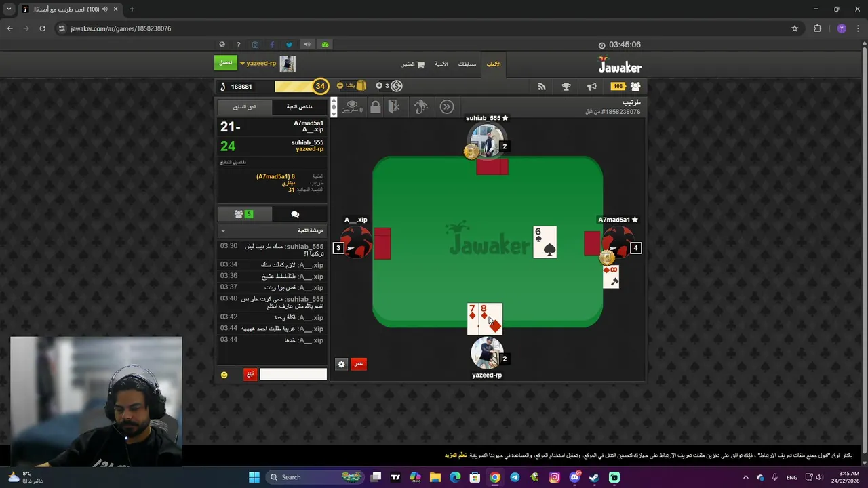Reload the browser page
Viewport: 868px width, 488px height.
[42, 28]
